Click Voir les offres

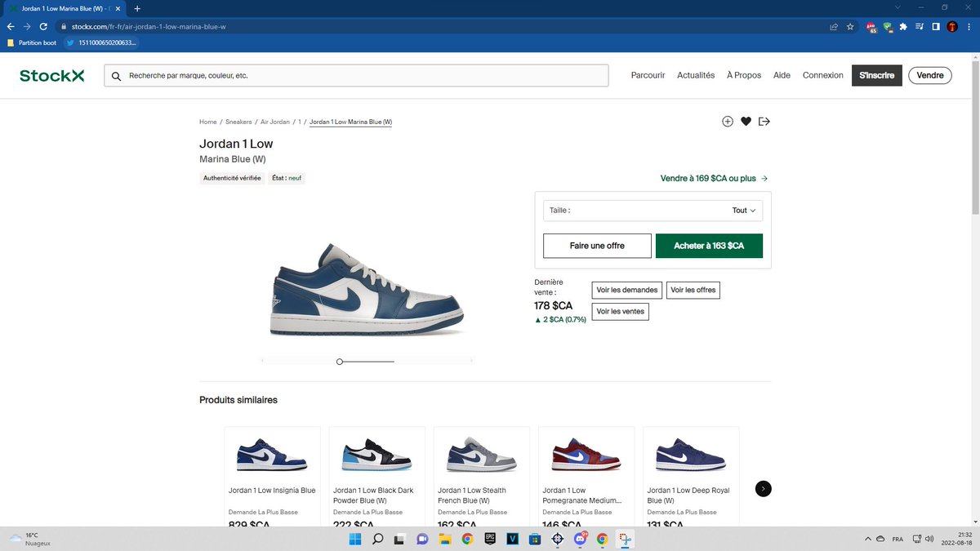point(693,290)
